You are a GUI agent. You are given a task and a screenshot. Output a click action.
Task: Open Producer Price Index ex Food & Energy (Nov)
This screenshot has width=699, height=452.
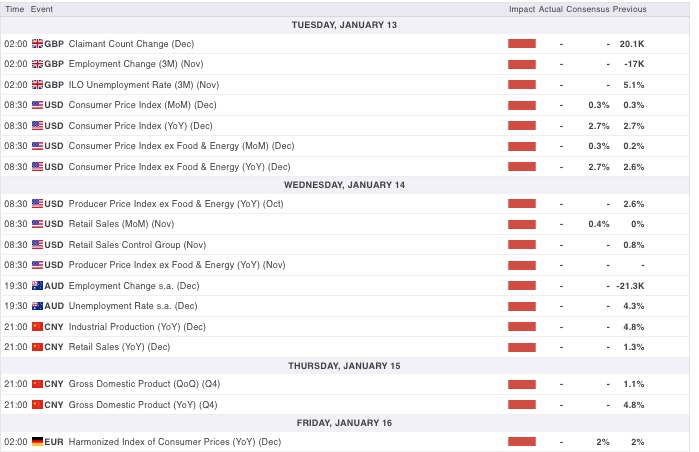[177, 265]
